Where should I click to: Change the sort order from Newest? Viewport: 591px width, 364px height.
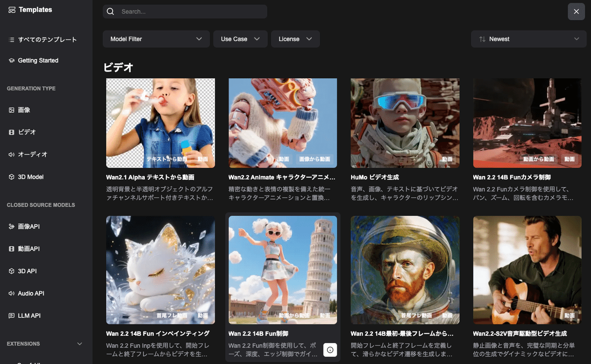coord(528,38)
